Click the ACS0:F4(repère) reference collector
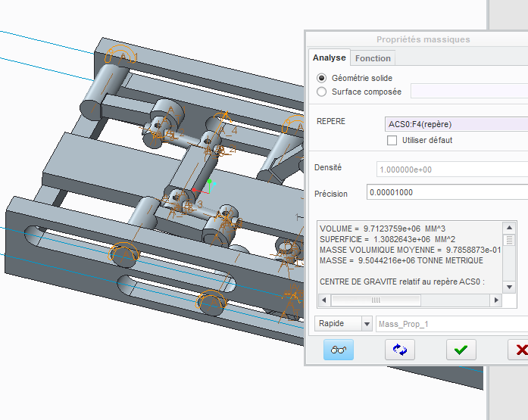The width and height of the screenshot is (528, 420). (x=456, y=124)
